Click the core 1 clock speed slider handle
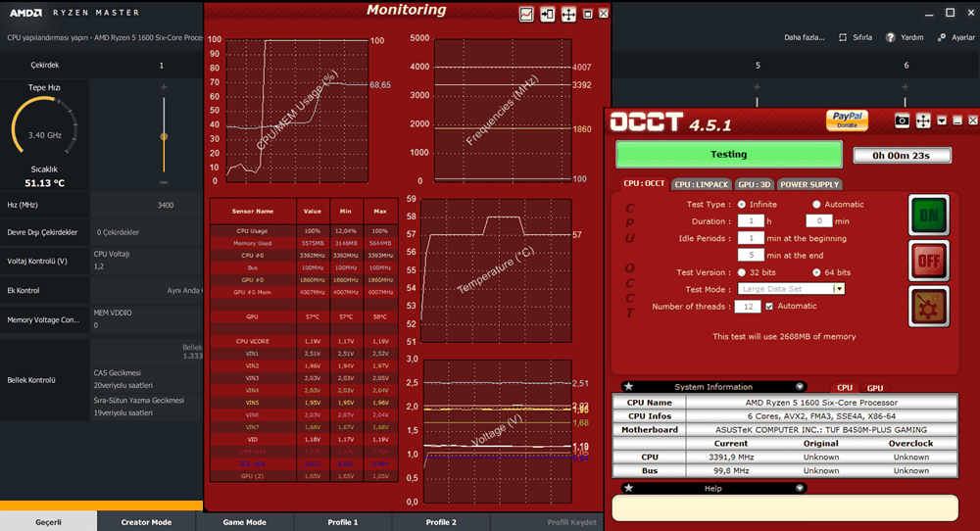 click(x=164, y=136)
